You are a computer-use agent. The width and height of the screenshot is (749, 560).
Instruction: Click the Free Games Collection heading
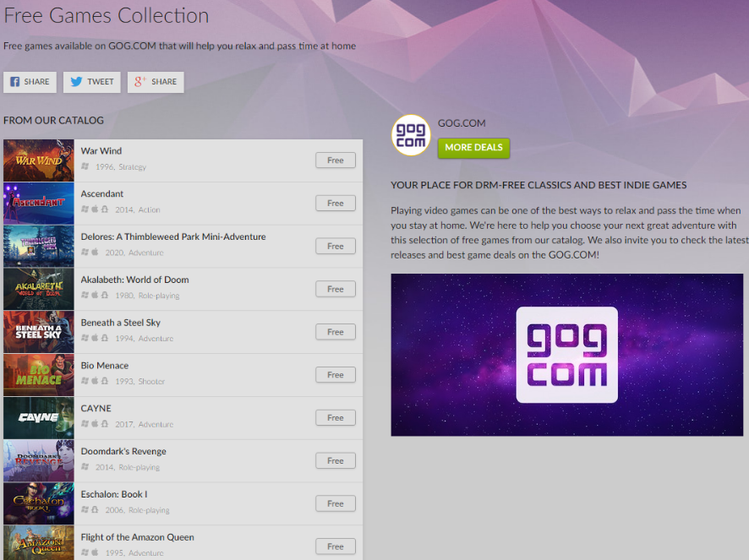click(107, 15)
